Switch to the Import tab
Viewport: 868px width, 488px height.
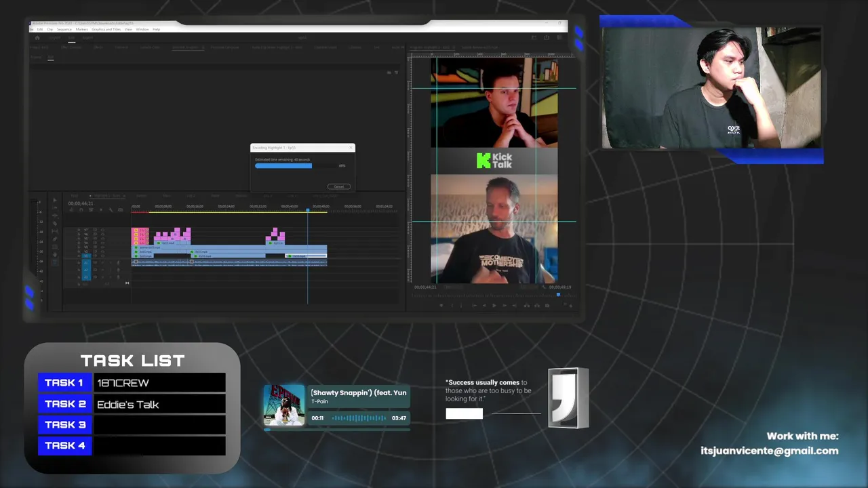(x=54, y=37)
